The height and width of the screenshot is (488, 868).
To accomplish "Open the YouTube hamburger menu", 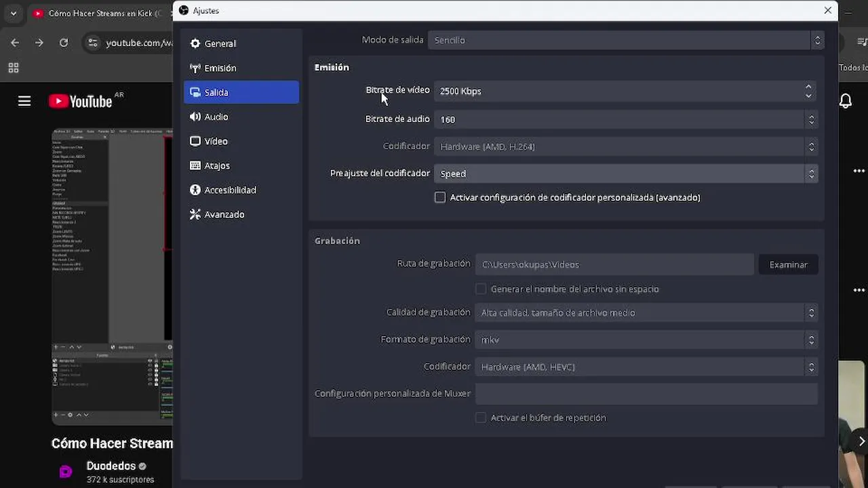I will [x=24, y=101].
